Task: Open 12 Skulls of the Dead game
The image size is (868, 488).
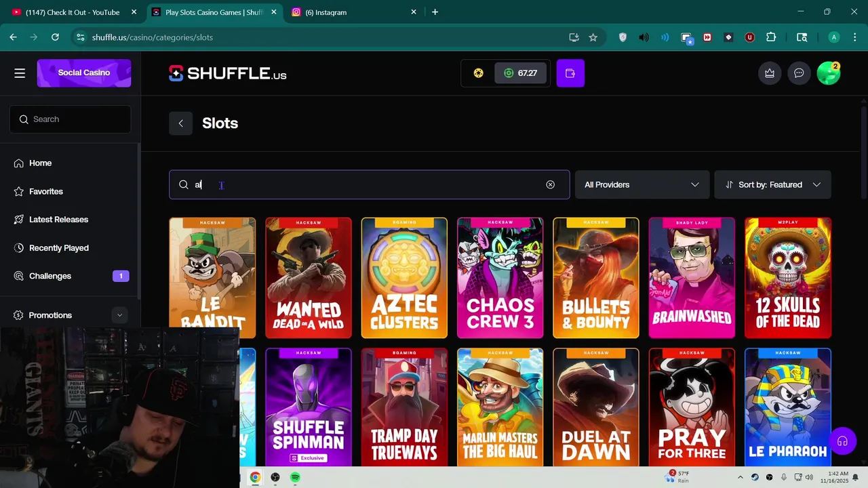Action: coord(788,278)
